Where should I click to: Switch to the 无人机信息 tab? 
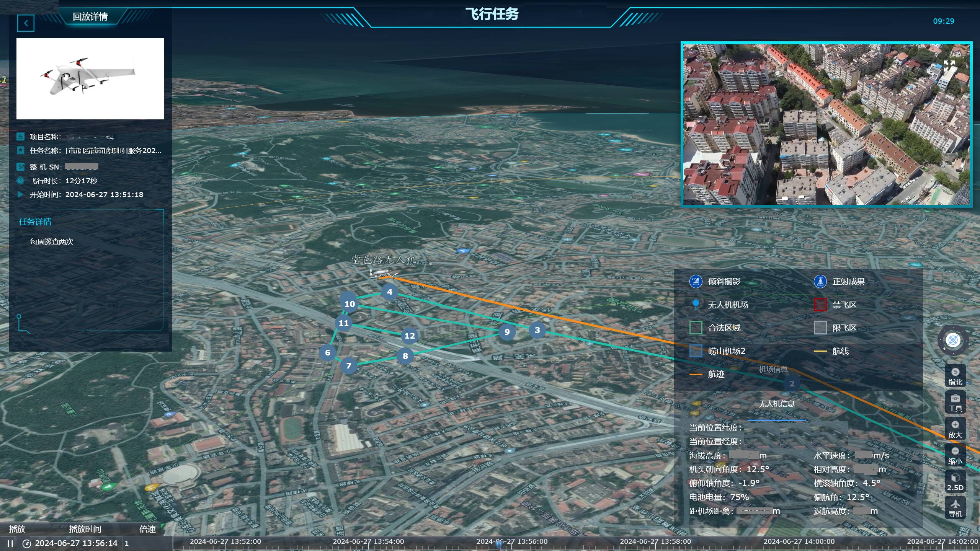(776, 404)
